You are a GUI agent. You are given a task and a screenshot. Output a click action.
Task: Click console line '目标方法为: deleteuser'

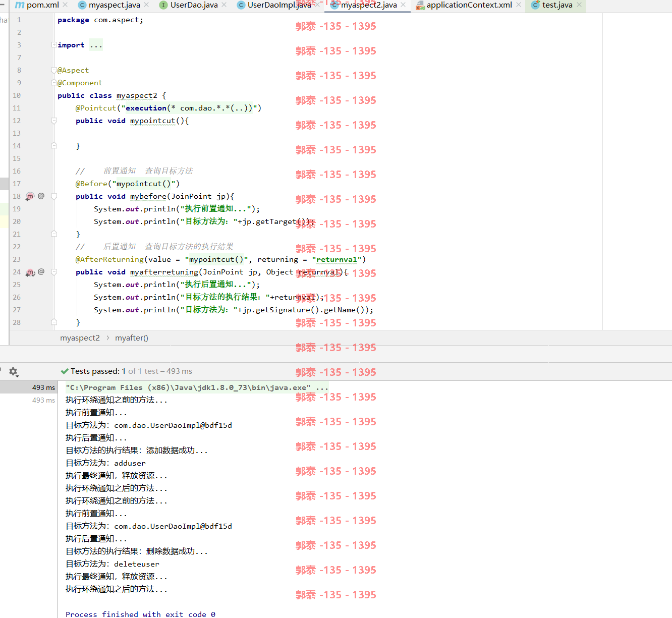pos(113,564)
